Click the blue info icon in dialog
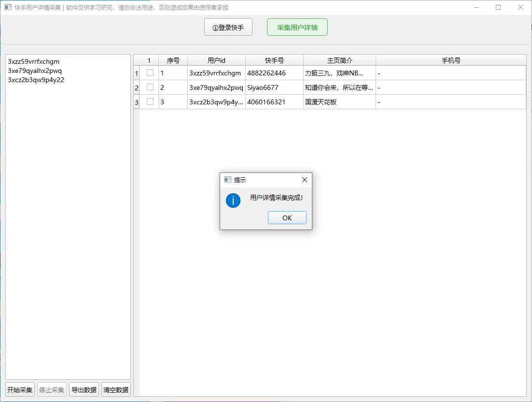 point(233,201)
